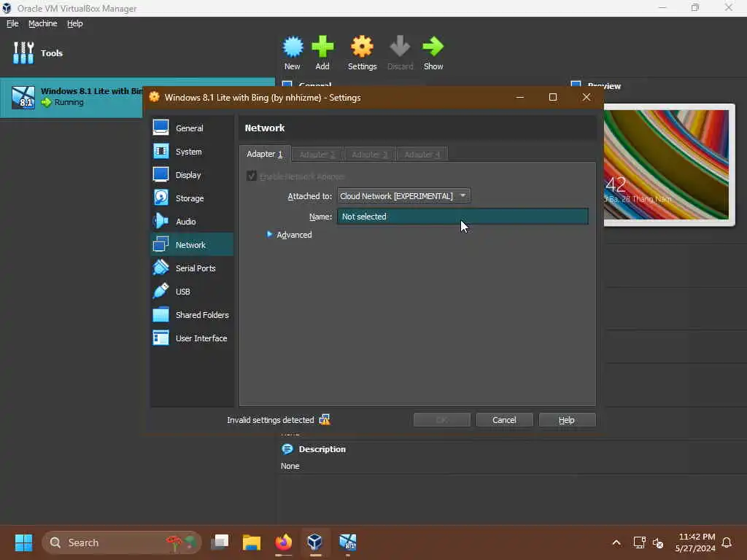This screenshot has width=747, height=560.
Task: Open the Audio settings category
Action: (192, 222)
